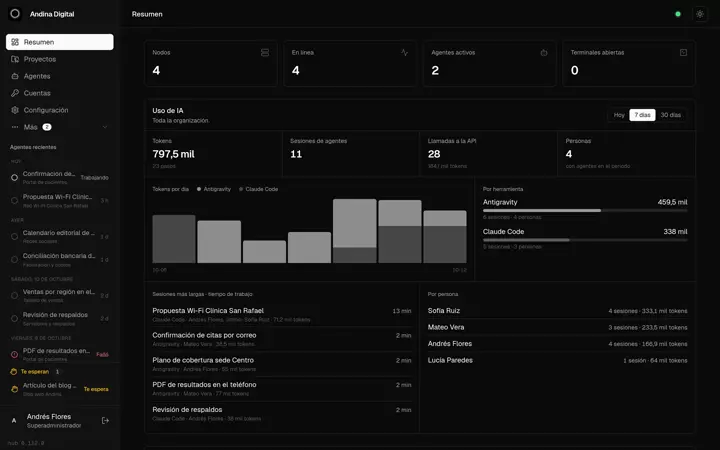Click the Antigravity usage progress bar

(x=585, y=211)
